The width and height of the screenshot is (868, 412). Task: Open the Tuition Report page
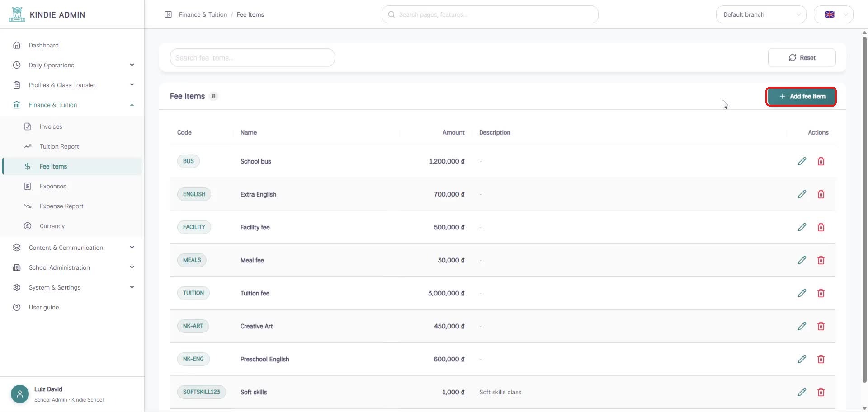pyautogui.click(x=72, y=146)
